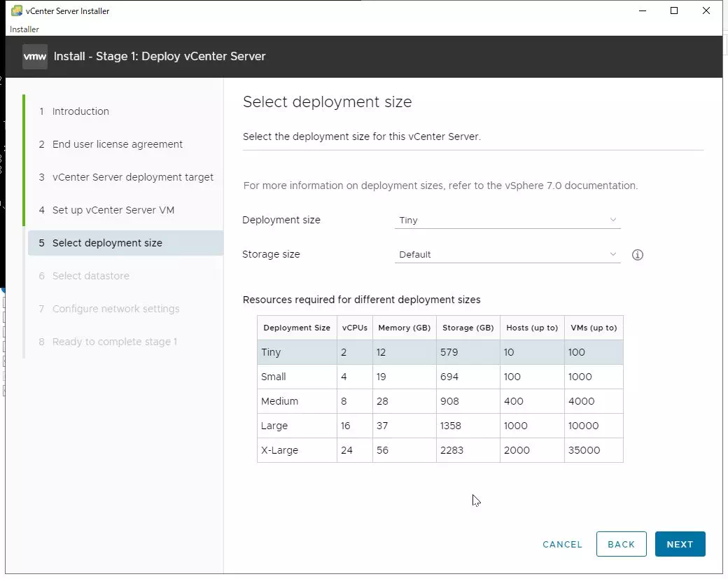The image size is (728, 579).
Task: Select the Large row in the table
Action: (x=440, y=426)
